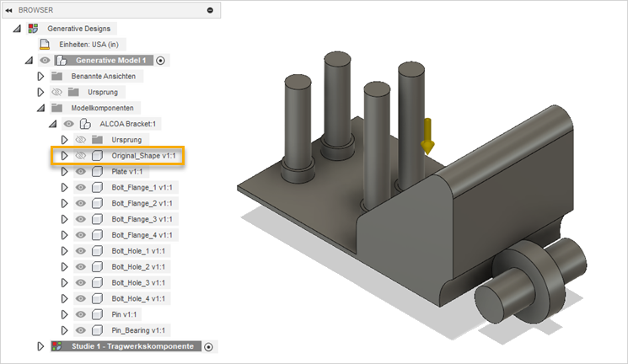Viewport: 628px width, 364px height.
Task: Expand the Pin_Bearing v1:1 node
Action: coord(64,330)
